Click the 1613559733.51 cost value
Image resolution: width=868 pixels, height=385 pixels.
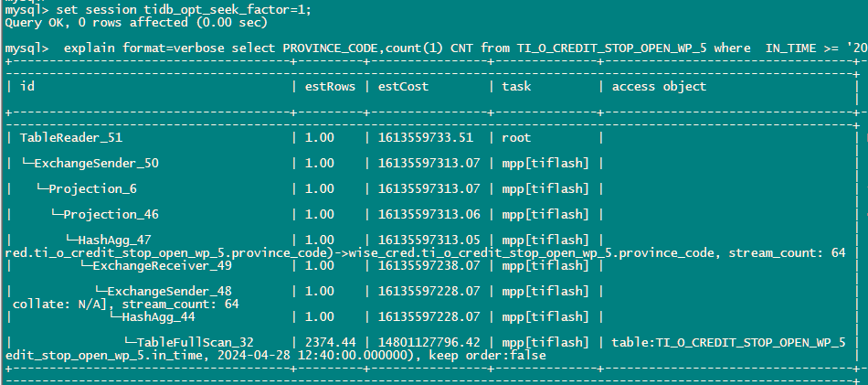[x=425, y=137]
